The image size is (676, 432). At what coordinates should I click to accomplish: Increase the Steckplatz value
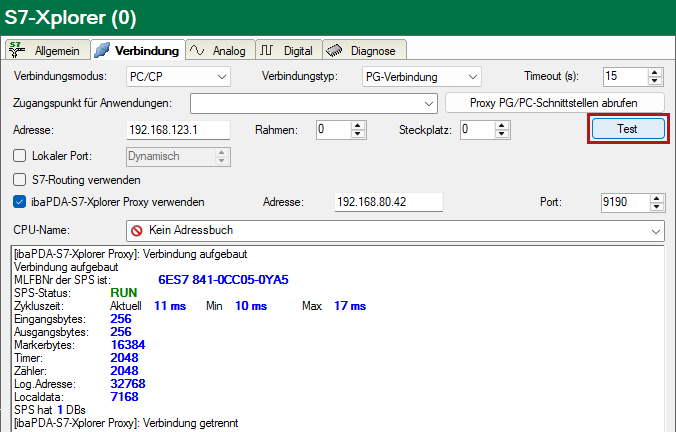501,125
